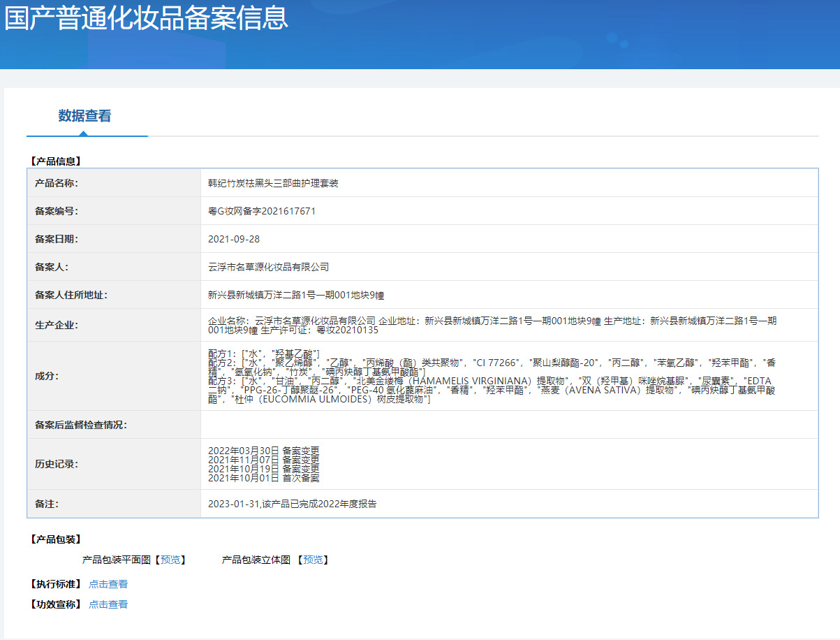Open the 数据查看 tab
The width and height of the screenshot is (840, 640).
pos(84,116)
